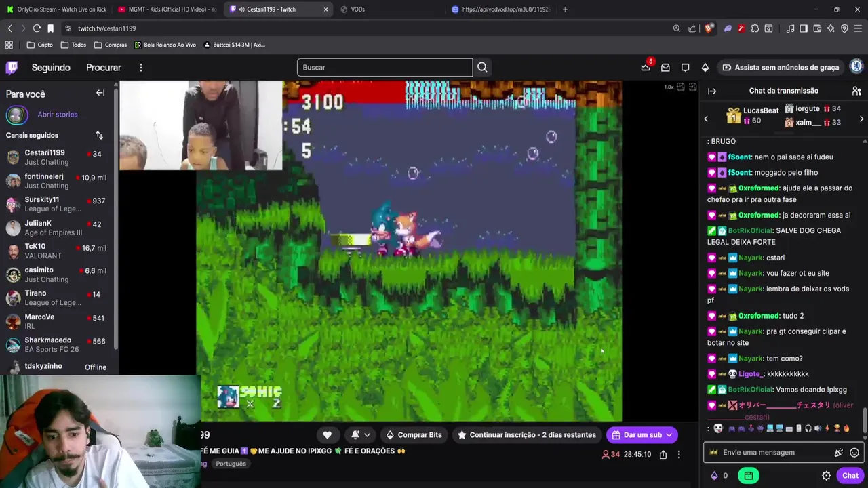The height and width of the screenshot is (488, 868).
Task: Click Boia Rolando Ao Vivo bookmark
Action: 165,45
